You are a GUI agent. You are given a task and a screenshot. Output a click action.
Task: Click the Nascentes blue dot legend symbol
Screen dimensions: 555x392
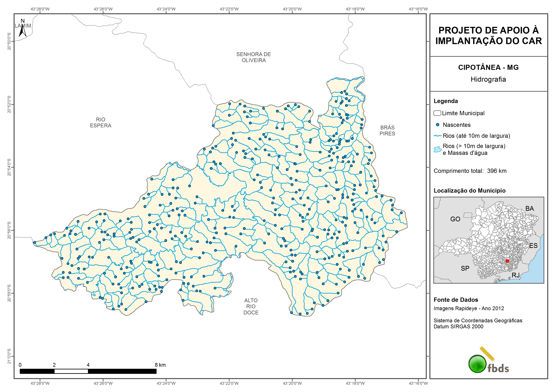pyautogui.click(x=437, y=125)
